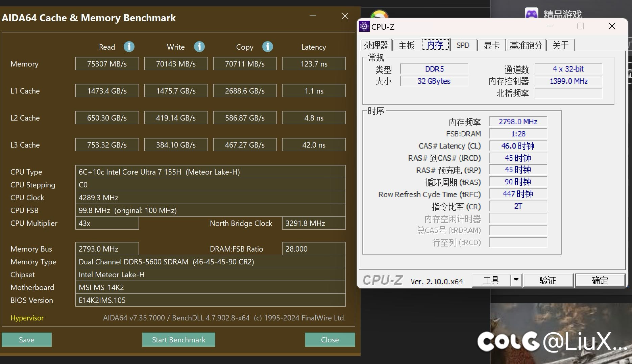The width and height of the screenshot is (632, 364).
Task: Click the Command Rate value 2T in CPU-Z
Action: (x=518, y=206)
